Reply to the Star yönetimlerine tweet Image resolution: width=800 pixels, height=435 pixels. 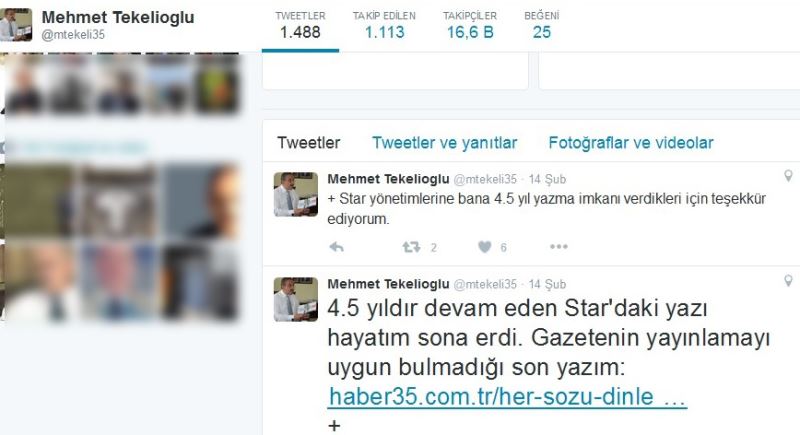point(336,247)
